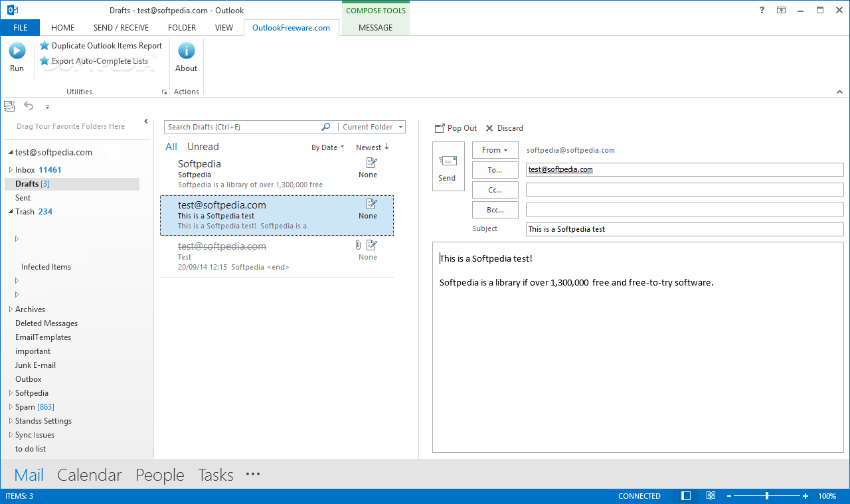Click the 100% zoom level
Screen dimensions: 850x504
(827, 496)
